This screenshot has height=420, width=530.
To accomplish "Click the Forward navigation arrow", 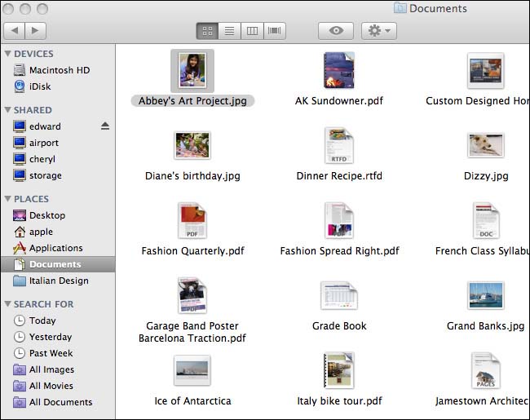I will pyautogui.click(x=36, y=30).
